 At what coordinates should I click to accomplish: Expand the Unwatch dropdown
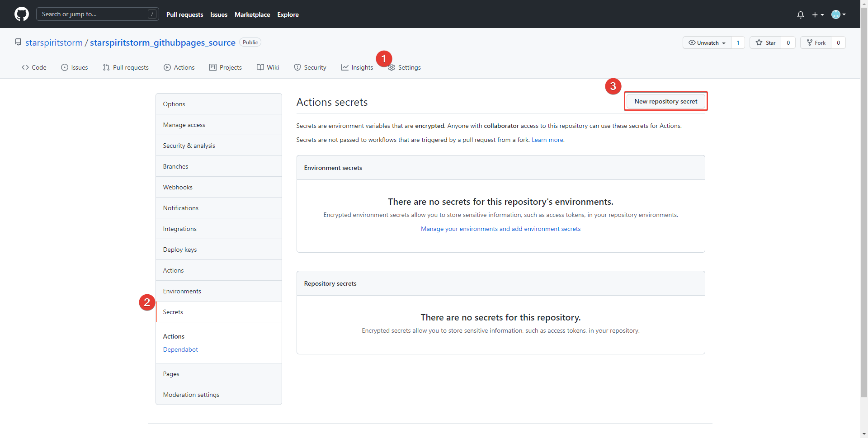click(x=707, y=42)
